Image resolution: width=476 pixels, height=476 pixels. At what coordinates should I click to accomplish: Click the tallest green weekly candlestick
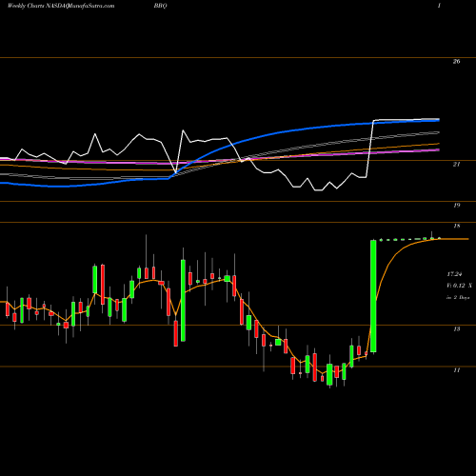373,296
